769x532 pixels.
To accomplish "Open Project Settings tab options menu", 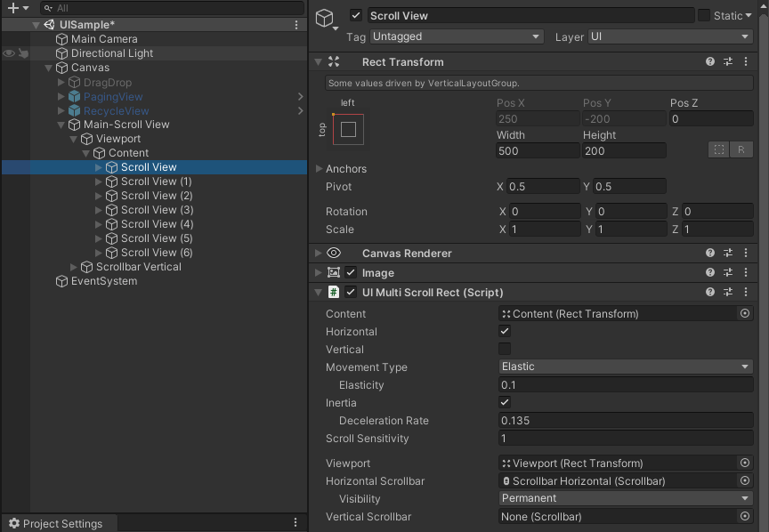I will pyautogui.click(x=295, y=523).
